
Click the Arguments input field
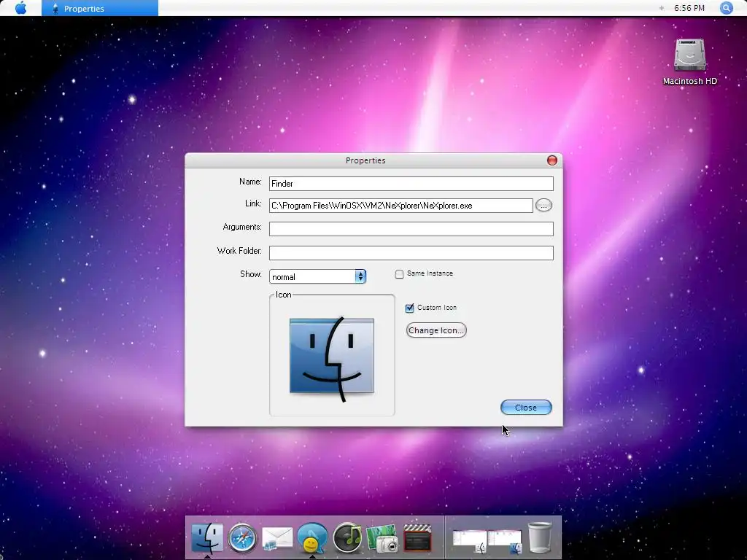point(411,228)
